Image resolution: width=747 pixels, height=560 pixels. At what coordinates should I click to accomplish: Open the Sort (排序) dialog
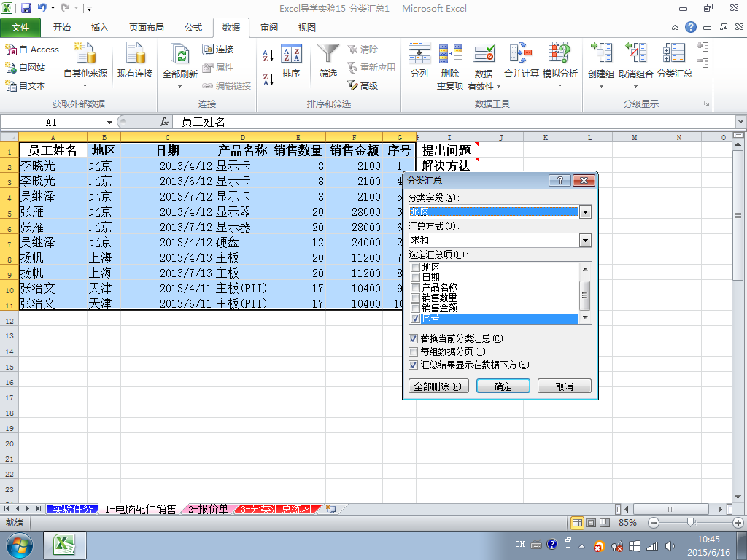pos(291,61)
